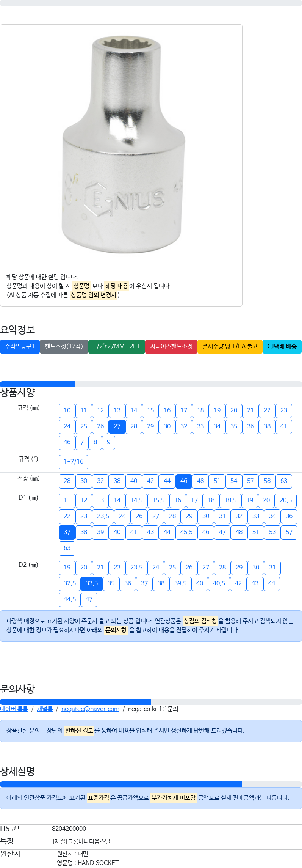Select the 14.5 mm D1 option

coord(136,500)
